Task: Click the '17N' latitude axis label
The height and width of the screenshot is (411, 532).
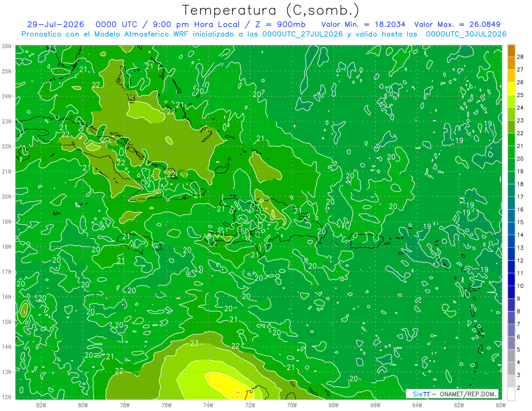Action: [x=6, y=271]
